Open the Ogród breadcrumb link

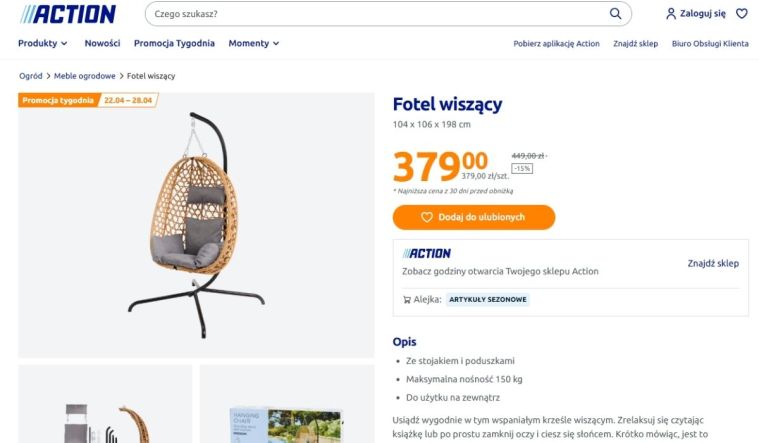(x=30, y=76)
